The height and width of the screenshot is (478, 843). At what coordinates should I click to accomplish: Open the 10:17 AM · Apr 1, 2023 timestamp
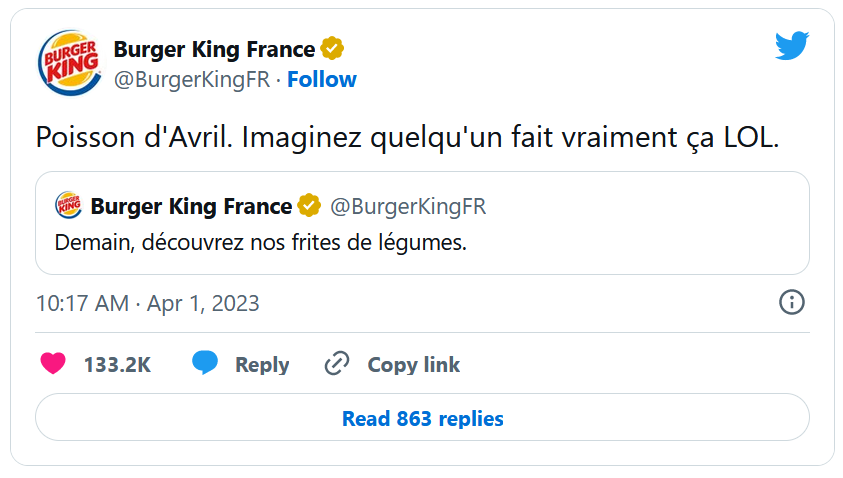pyautogui.click(x=147, y=303)
